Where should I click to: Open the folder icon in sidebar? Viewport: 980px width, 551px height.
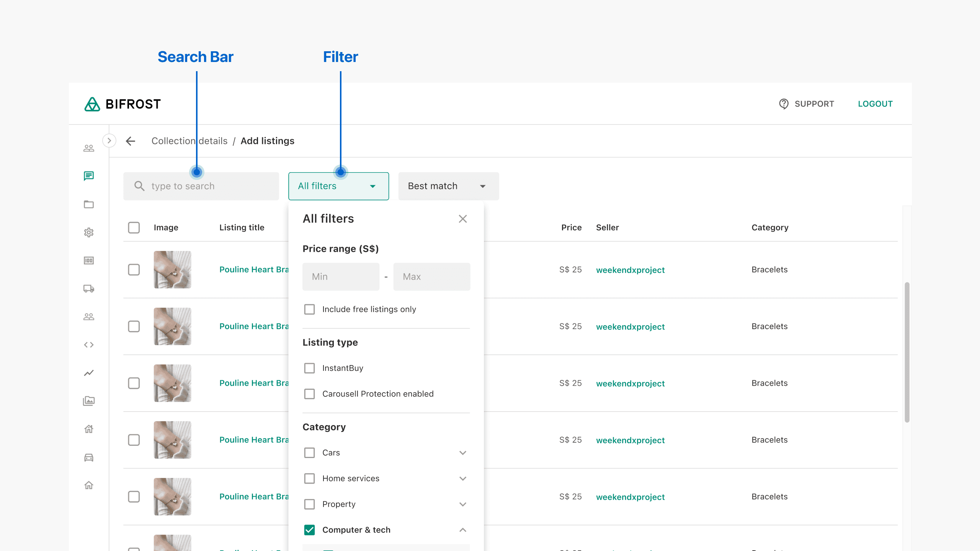89,204
